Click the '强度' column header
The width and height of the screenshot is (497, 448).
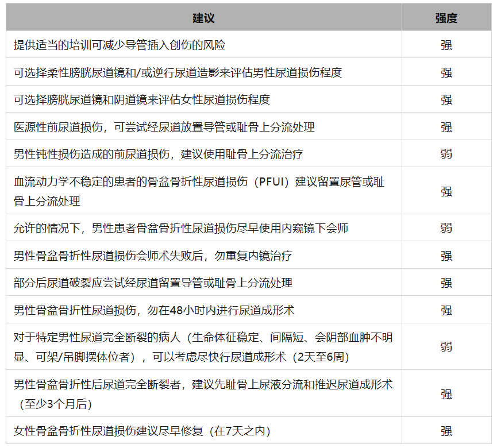pyautogui.click(x=446, y=18)
